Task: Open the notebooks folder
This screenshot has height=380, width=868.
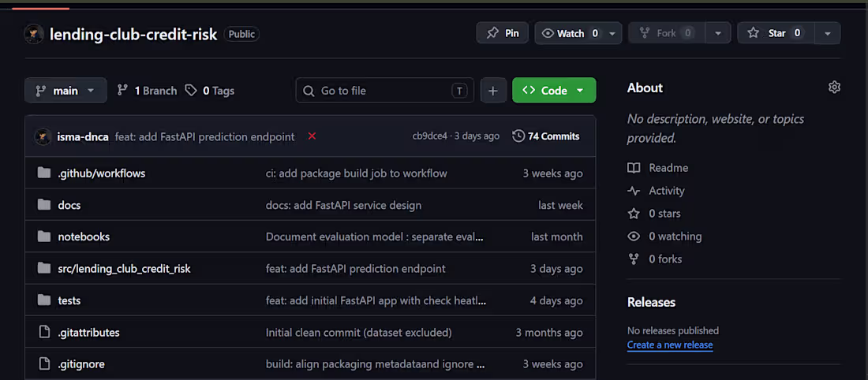Action: click(84, 237)
